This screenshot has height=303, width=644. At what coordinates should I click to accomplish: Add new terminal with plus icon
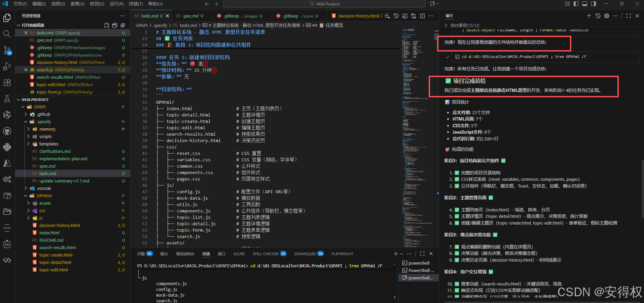396,254
